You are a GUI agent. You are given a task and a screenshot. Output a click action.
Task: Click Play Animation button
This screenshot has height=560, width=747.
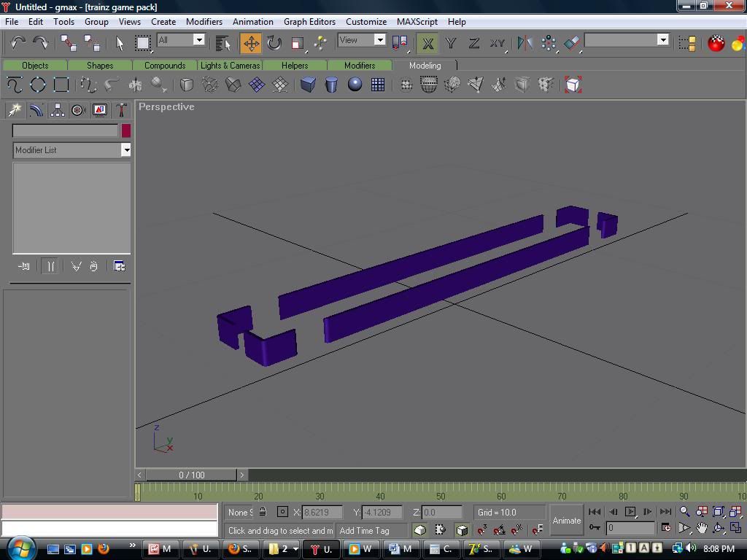pyautogui.click(x=630, y=511)
